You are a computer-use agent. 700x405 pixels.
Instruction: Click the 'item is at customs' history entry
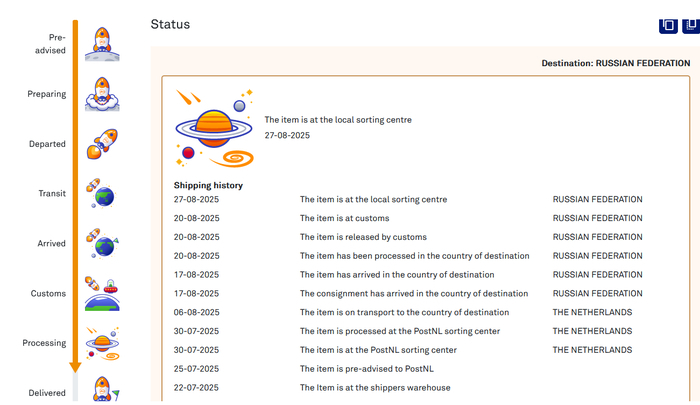[x=345, y=218]
